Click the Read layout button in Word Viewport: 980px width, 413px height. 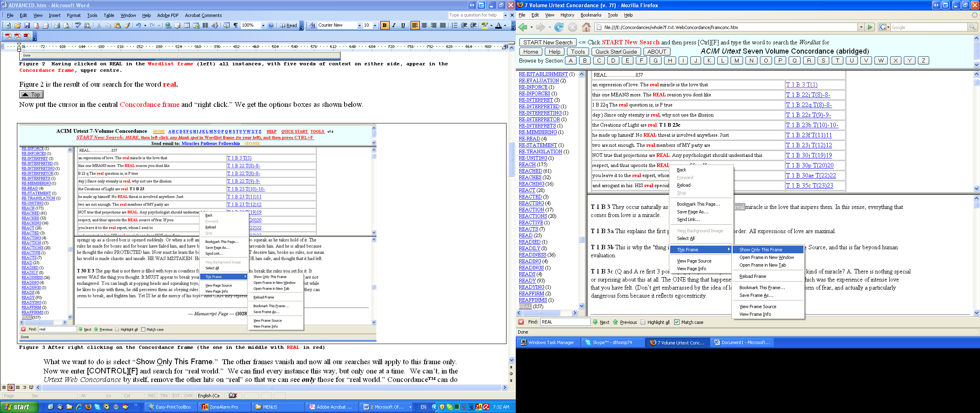(289, 25)
